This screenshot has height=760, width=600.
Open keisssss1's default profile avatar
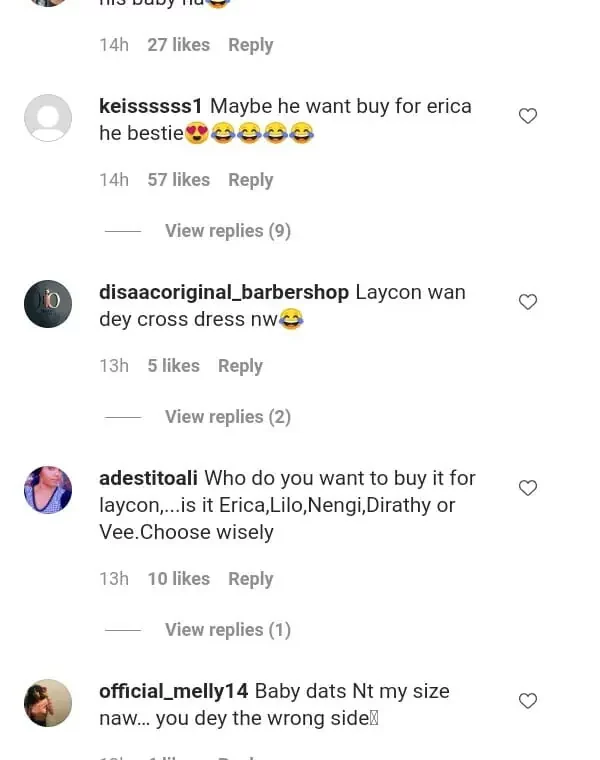[48, 118]
